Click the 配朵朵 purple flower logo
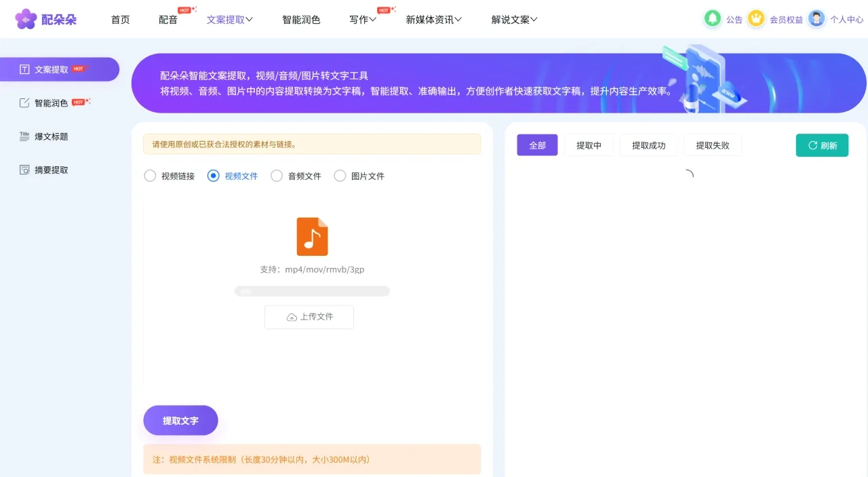The height and width of the screenshot is (477, 868). [x=26, y=19]
